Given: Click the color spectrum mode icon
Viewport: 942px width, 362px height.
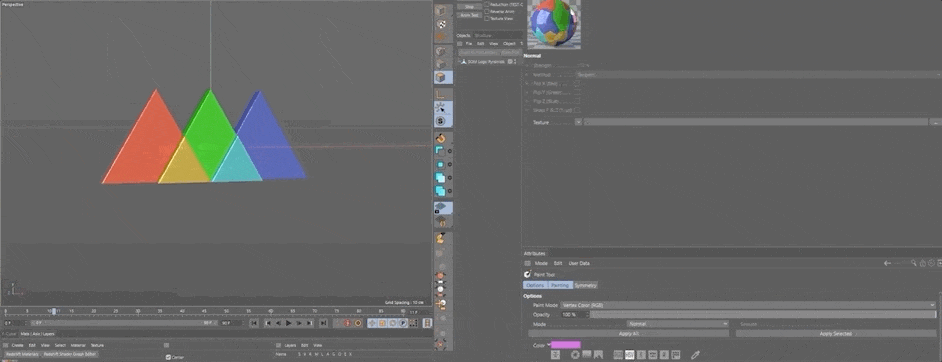Looking at the screenshot, I should pyautogui.click(x=587, y=355).
